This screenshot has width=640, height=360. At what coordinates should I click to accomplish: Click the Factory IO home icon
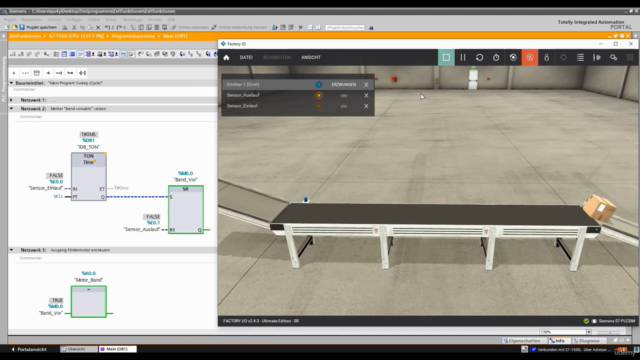click(227, 58)
